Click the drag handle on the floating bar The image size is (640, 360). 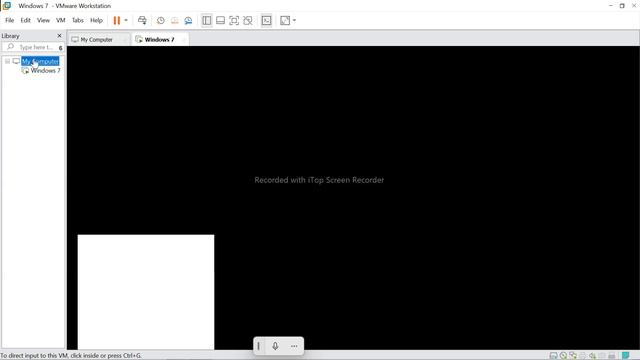(258, 346)
